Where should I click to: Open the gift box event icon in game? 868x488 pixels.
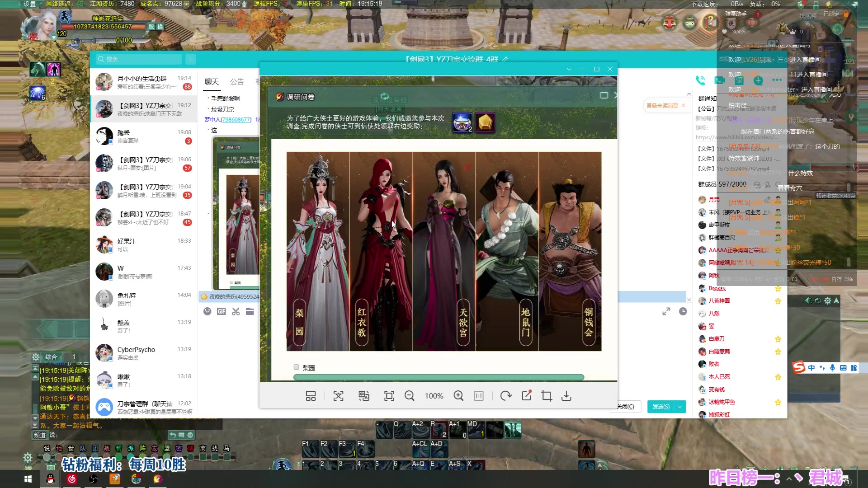(x=670, y=22)
